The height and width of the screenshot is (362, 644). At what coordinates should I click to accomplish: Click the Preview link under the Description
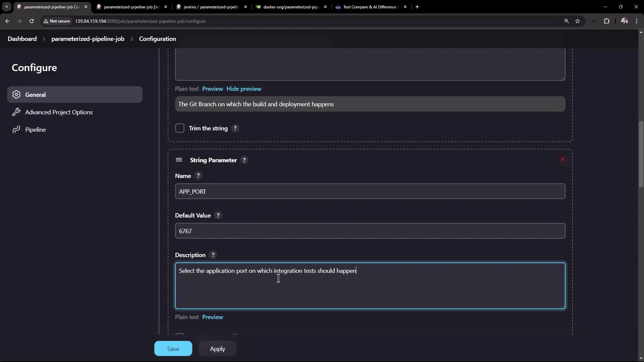(x=212, y=317)
